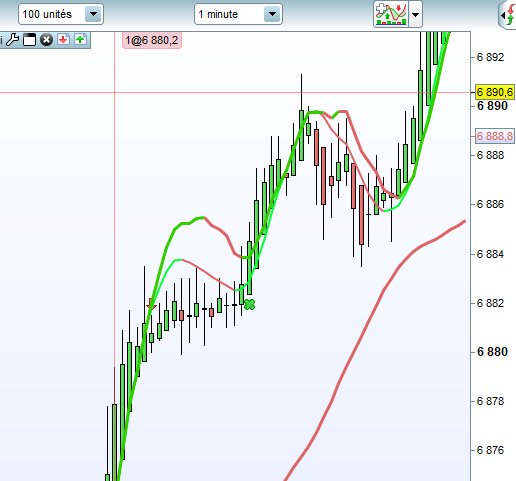Click the 6 876 axis value

490,450
